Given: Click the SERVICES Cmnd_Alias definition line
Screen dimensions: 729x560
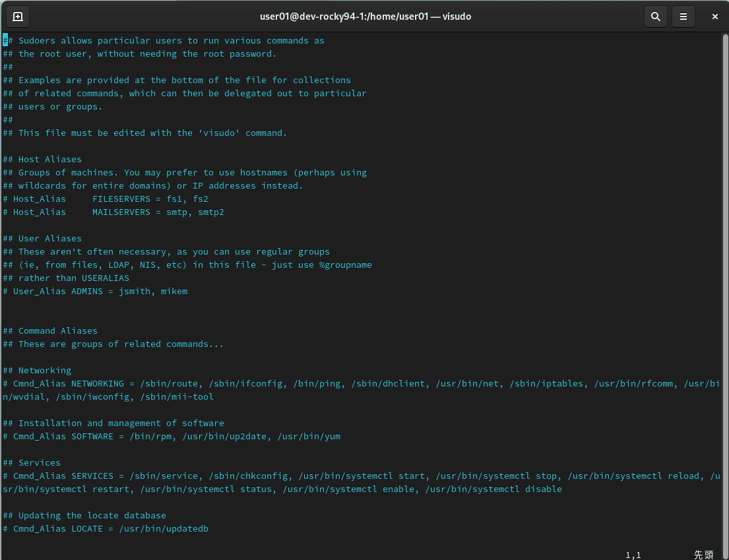Looking at the screenshot, I should [198, 476].
